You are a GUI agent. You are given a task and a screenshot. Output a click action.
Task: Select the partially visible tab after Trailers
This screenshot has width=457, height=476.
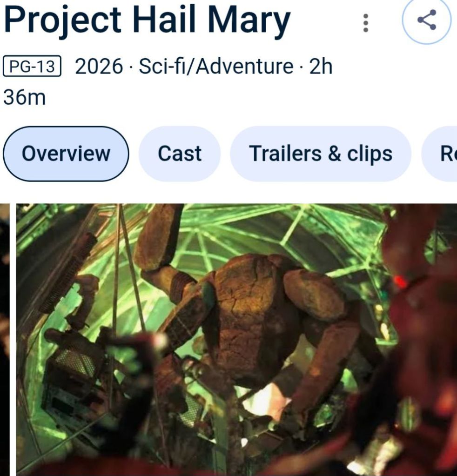439,154
